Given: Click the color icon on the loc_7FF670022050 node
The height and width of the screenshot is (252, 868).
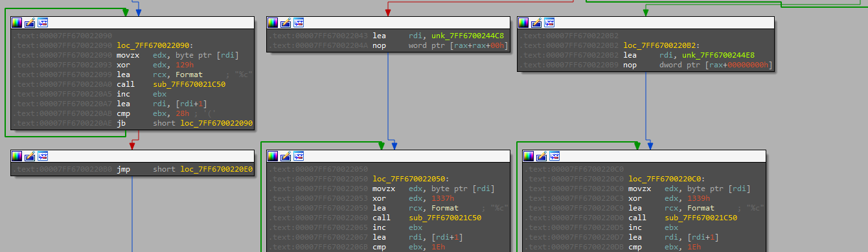Looking at the screenshot, I should click(273, 156).
